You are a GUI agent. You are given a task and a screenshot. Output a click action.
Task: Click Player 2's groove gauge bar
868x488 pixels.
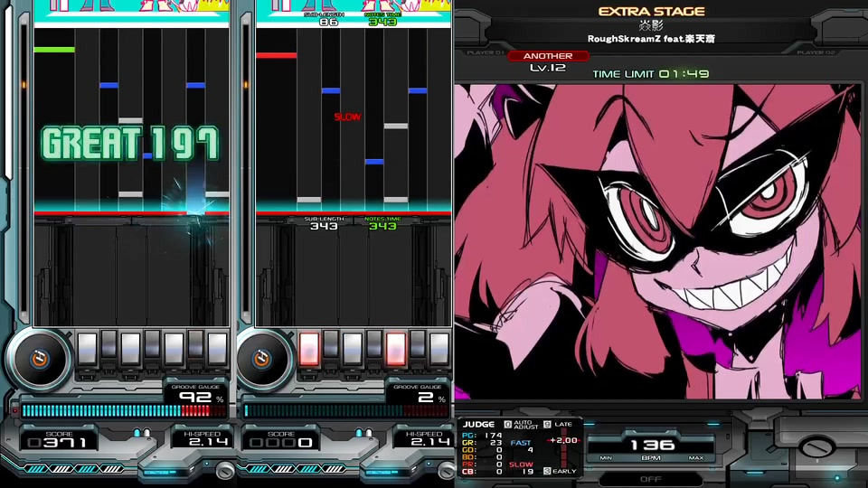pos(346,410)
